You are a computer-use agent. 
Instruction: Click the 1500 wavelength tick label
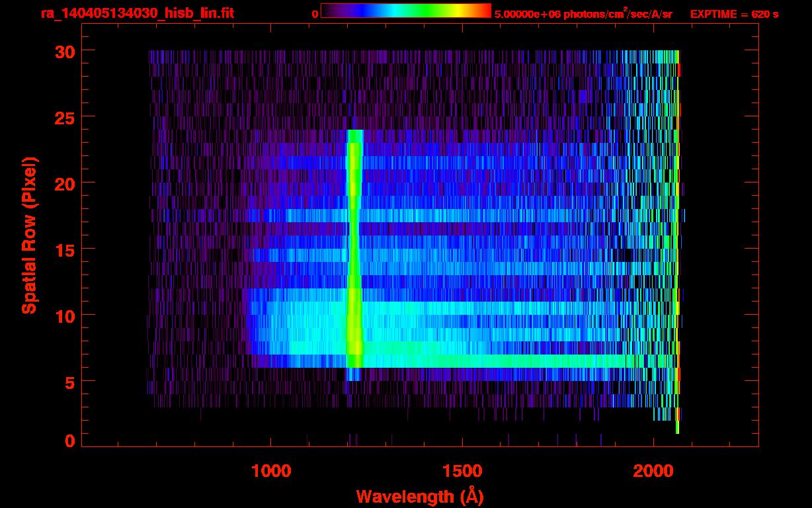pyautogui.click(x=462, y=470)
